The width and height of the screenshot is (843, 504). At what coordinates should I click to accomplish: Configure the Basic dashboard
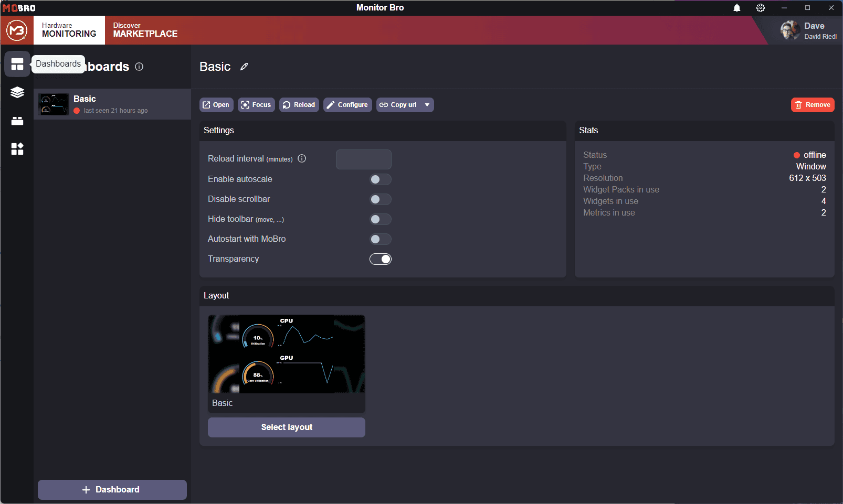[347, 105]
